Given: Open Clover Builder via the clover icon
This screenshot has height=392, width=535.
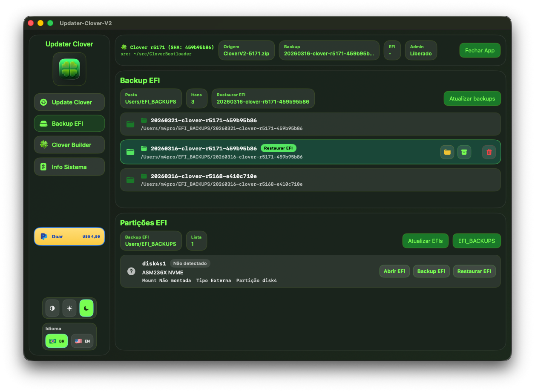Looking at the screenshot, I should (43, 144).
